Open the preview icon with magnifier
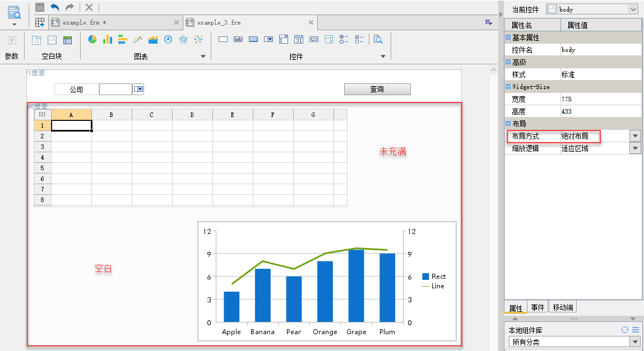 (x=15, y=12)
